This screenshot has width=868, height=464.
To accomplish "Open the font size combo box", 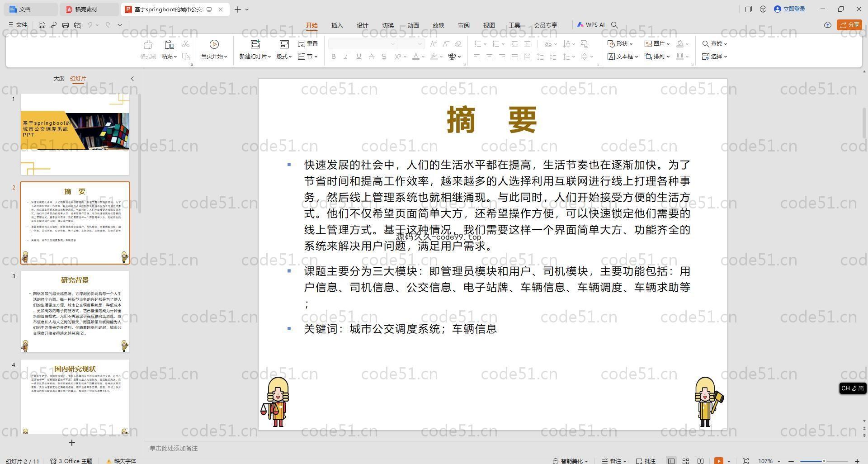I will click(x=410, y=44).
